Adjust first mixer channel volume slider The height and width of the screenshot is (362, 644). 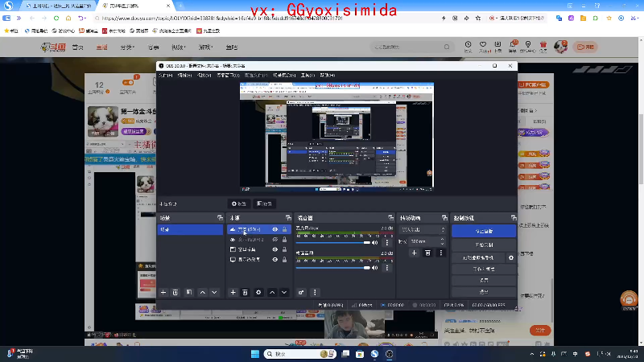click(x=332, y=243)
